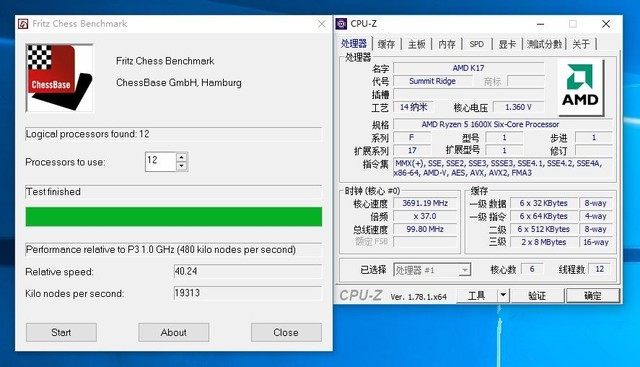640x367 pixels.
Task: Click the Logical processors found: 12 text
Action: [x=87, y=134]
